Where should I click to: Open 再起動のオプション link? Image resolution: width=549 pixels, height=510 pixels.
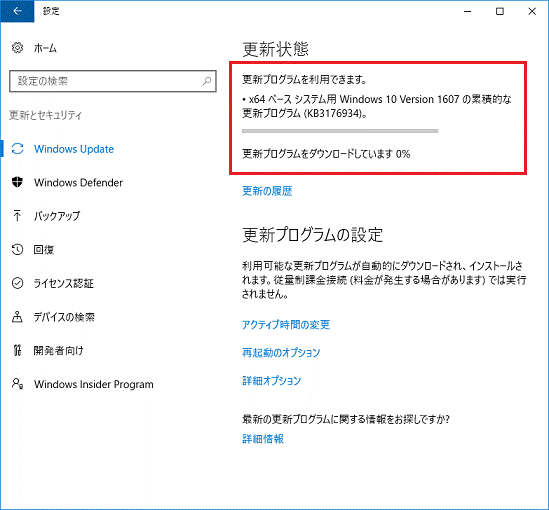pos(281,352)
